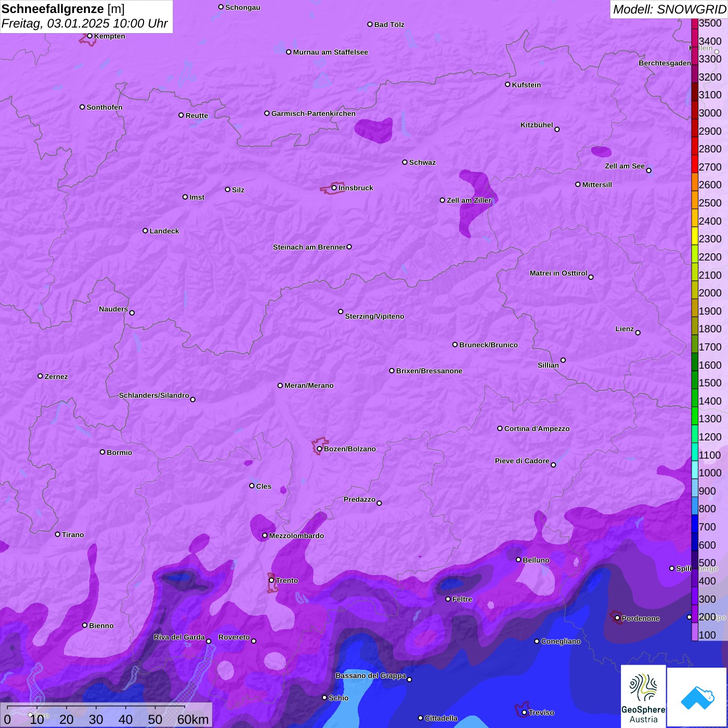Click the 100 violet legend swatch
Screen dimensions: 728x728
click(694, 632)
